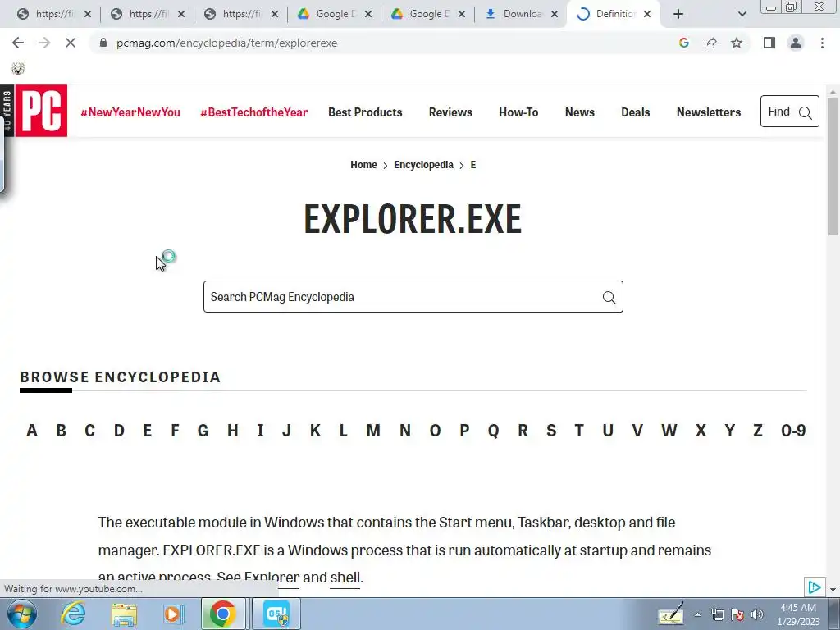This screenshot has width=840, height=630.
Task: Close the Download tab
Action: tap(555, 14)
